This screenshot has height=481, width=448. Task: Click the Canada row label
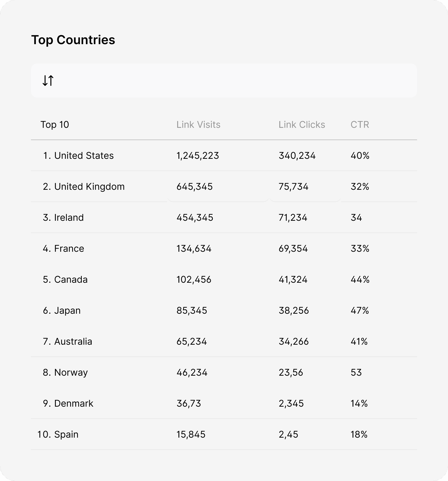click(x=71, y=280)
